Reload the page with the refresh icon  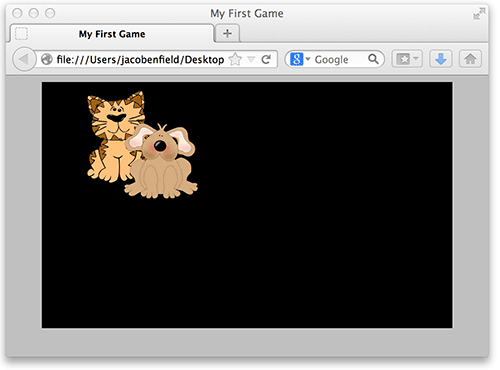point(266,59)
